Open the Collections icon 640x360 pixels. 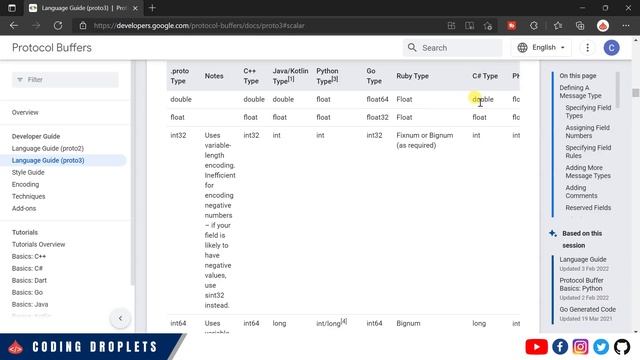click(580, 25)
